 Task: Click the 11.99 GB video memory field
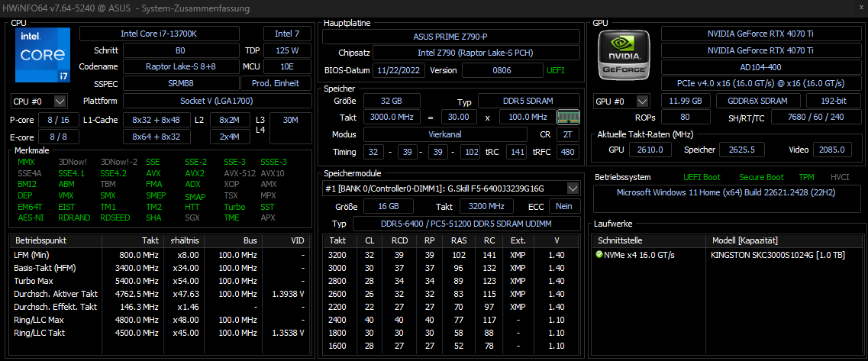(686, 102)
